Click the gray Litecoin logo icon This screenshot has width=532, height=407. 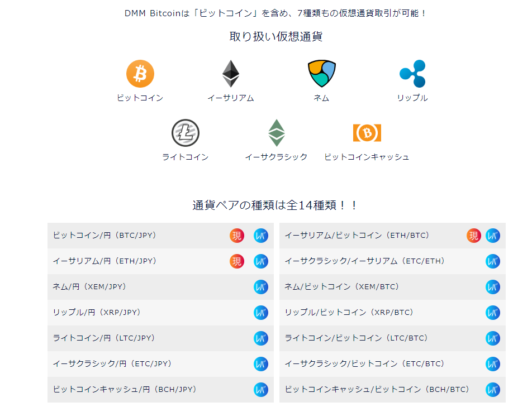[185, 133]
